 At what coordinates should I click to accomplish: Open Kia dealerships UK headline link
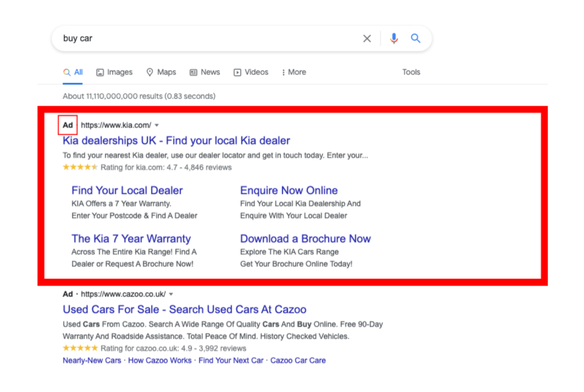[x=176, y=141]
